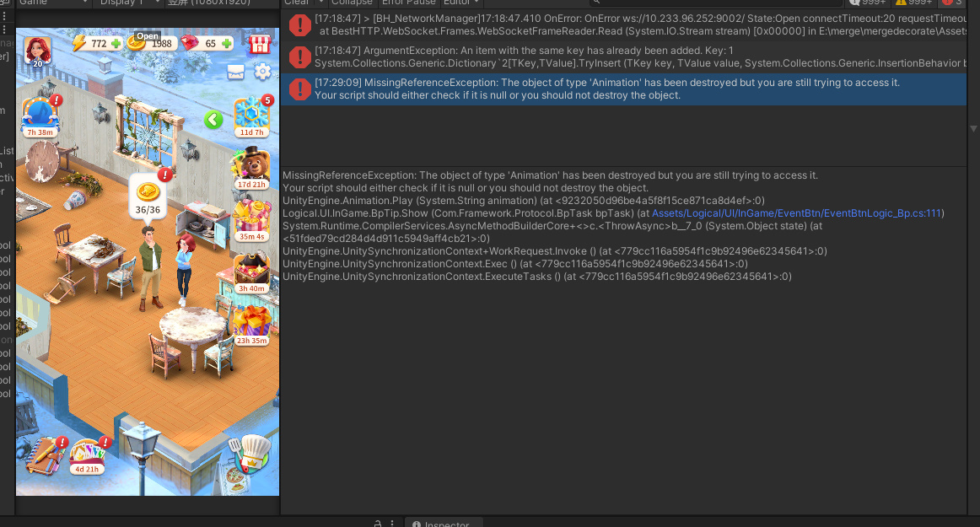Select the Inspector tab
Screen dimensions: 980x527
(x=444, y=523)
